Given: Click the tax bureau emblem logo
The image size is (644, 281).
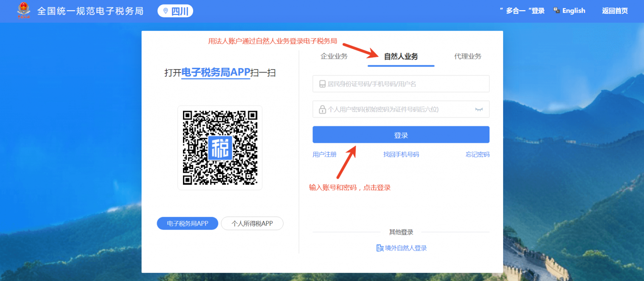Looking at the screenshot, I should click(x=24, y=11).
